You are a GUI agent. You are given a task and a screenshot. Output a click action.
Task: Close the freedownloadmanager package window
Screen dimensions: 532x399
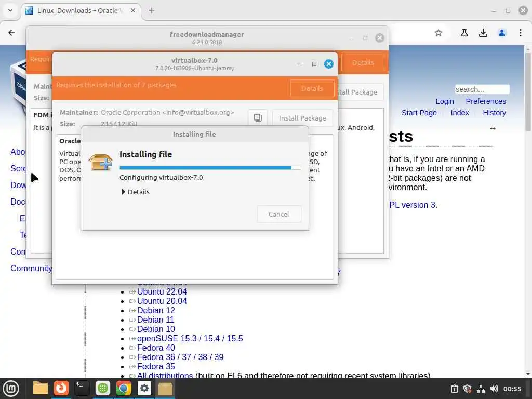[380, 37]
